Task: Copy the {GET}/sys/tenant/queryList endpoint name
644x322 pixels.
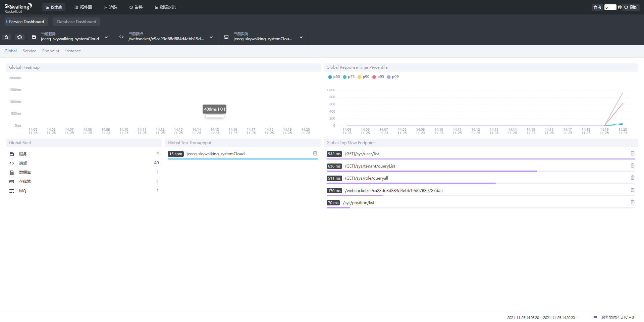Action: [x=632, y=166]
